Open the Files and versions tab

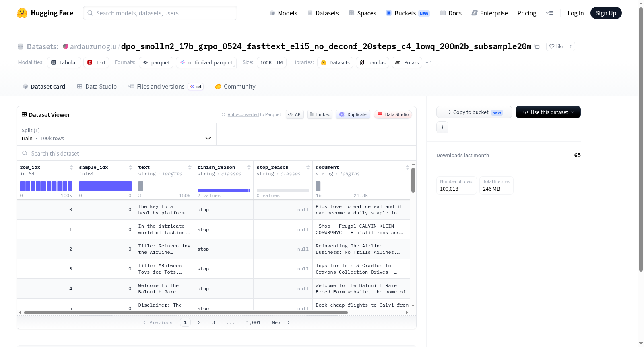[x=166, y=87]
